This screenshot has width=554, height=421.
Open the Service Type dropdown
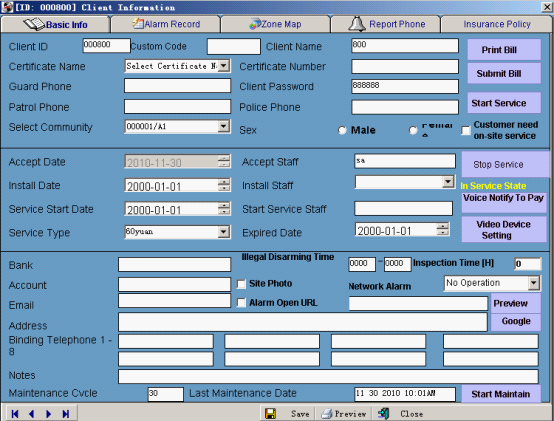tap(223, 232)
